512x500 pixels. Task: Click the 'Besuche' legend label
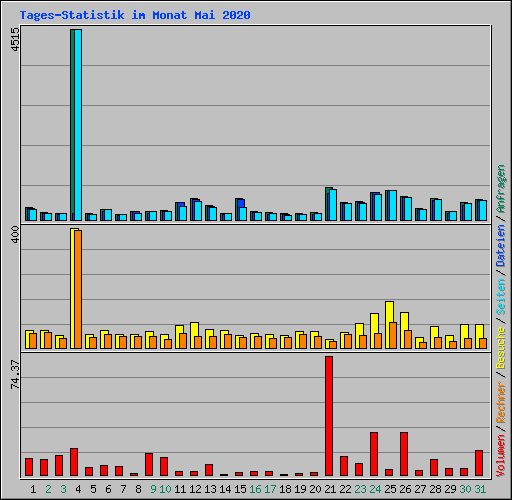point(500,348)
